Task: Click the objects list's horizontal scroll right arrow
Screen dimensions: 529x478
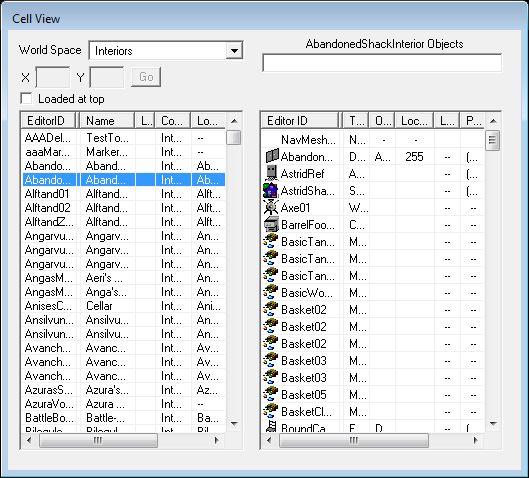Action: click(x=476, y=440)
